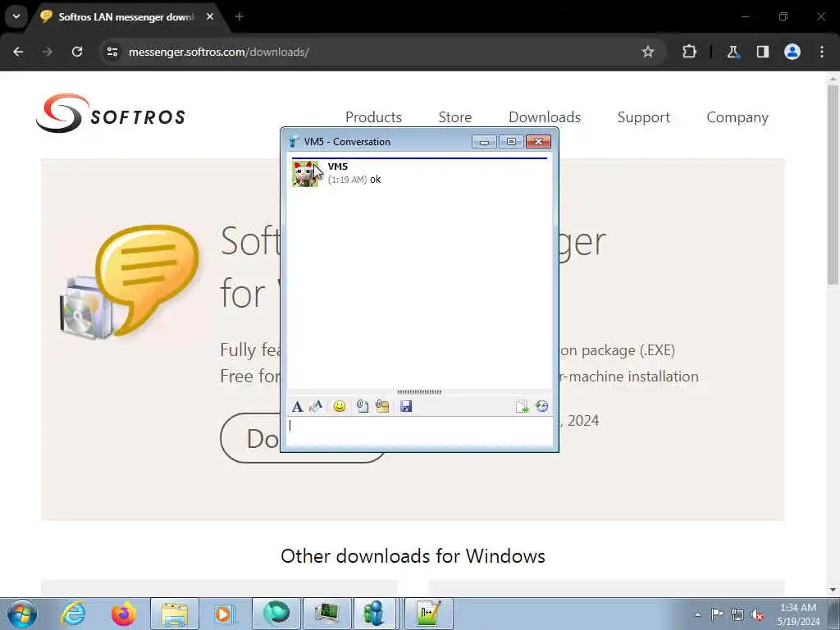The height and width of the screenshot is (630, 840).
Task: Open the Products menu on Softros site
Action: coord(373,117)
